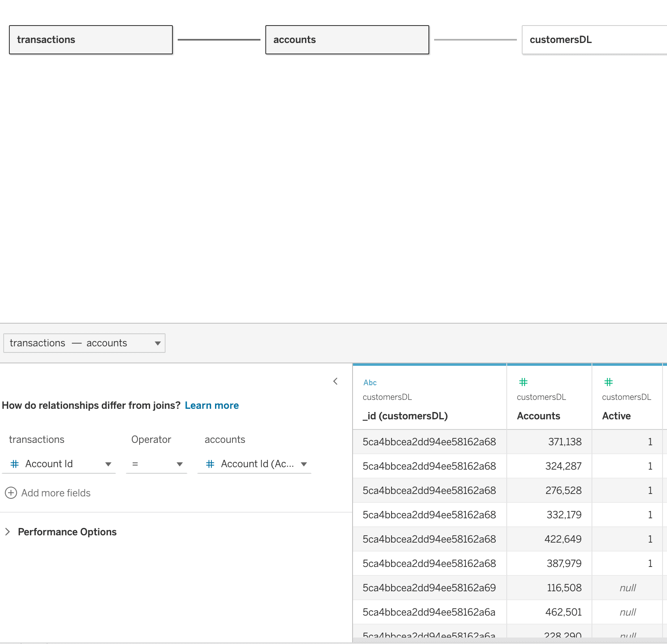Click the Accounts column header
The image size is (667, 644).
[x=538, y=416]
